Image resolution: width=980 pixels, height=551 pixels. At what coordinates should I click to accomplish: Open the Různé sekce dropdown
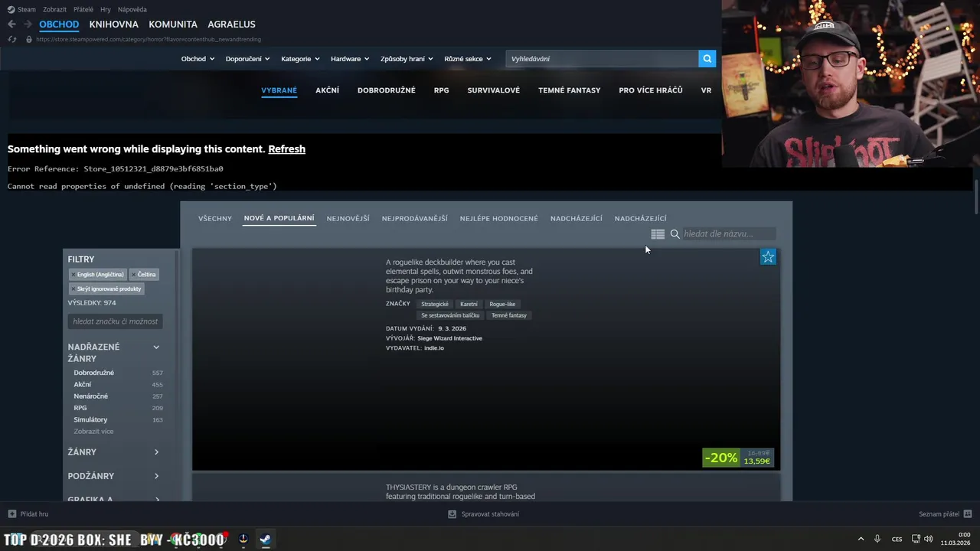pos(467,59)
